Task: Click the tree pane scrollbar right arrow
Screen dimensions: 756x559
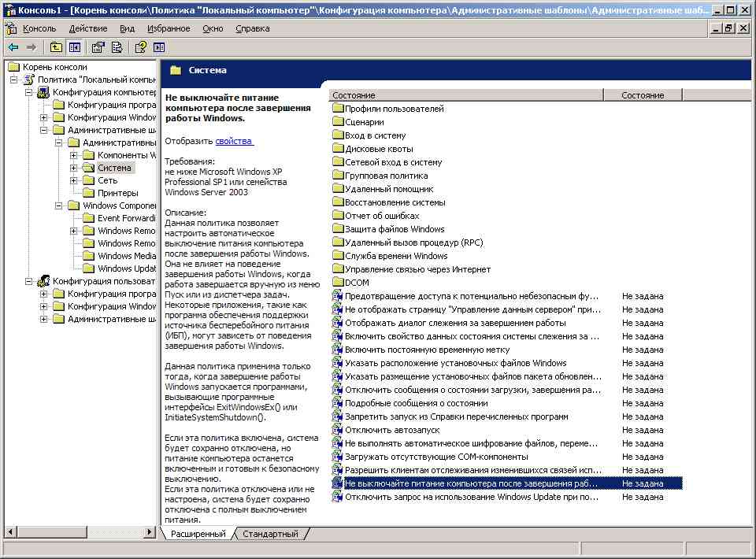Action: [x=150, y=532]
